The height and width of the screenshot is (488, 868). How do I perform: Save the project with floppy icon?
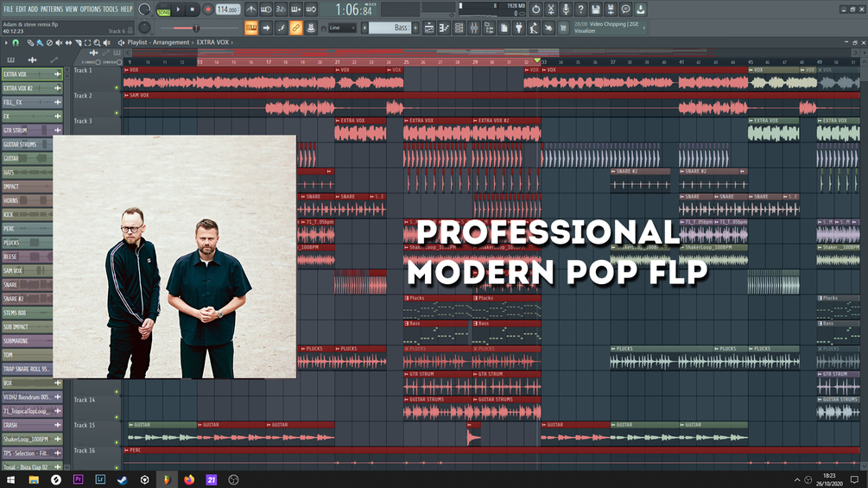596,10
